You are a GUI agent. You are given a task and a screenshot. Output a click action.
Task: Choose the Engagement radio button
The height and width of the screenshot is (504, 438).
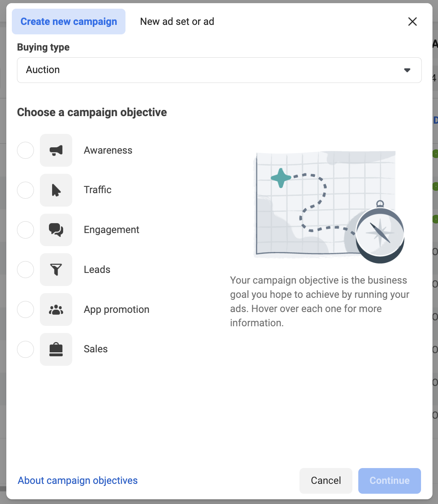[26, 230]
